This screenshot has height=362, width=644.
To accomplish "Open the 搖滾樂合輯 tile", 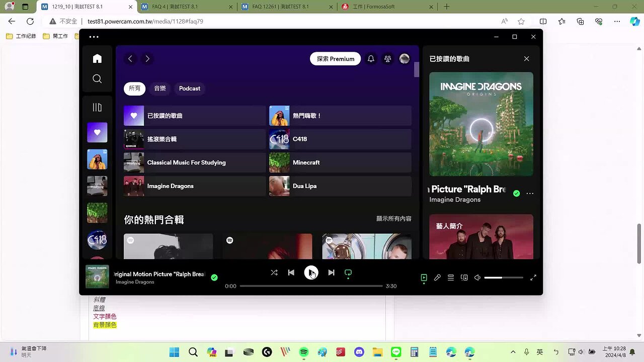I will click(x=195, y=139).
